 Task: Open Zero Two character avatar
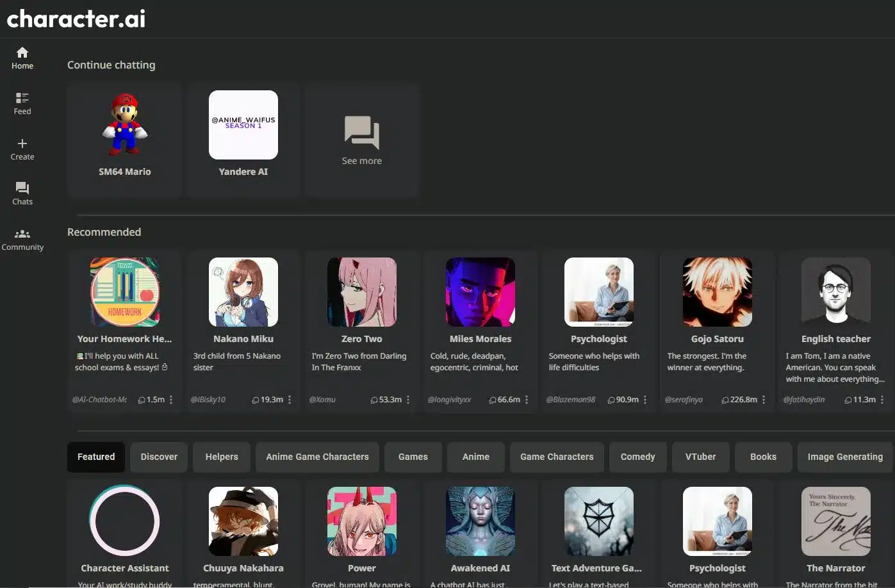click(362, 292)
